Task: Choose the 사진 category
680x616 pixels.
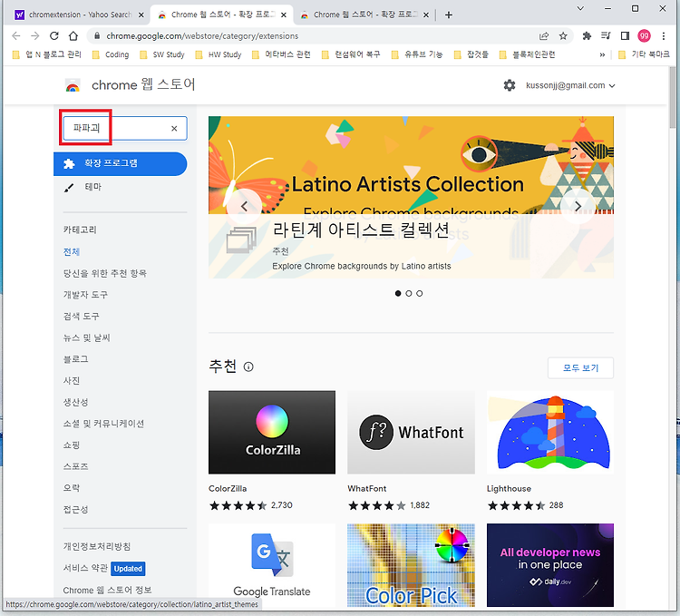Action: click(72, 380)
